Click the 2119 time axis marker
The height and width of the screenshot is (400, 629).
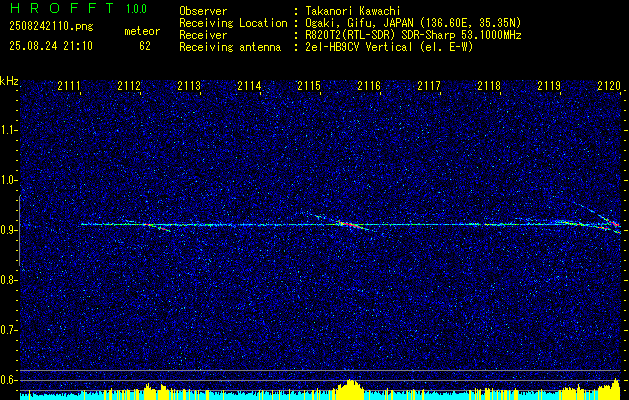(549, 85)
